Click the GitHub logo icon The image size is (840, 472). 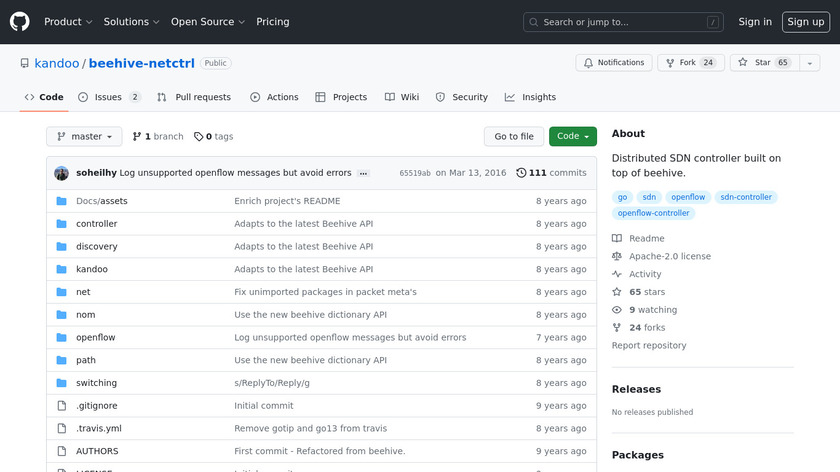tap(20, 22)
